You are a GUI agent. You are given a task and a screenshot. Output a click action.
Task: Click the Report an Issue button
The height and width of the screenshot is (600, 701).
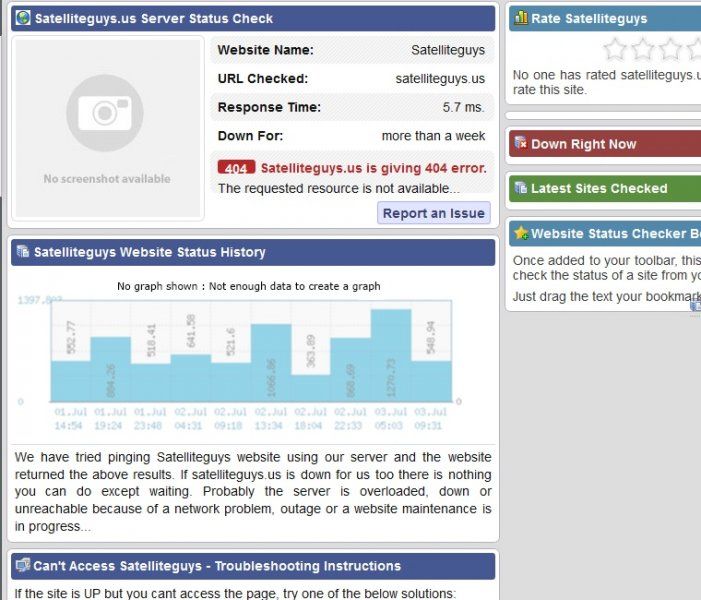[434, 213]
